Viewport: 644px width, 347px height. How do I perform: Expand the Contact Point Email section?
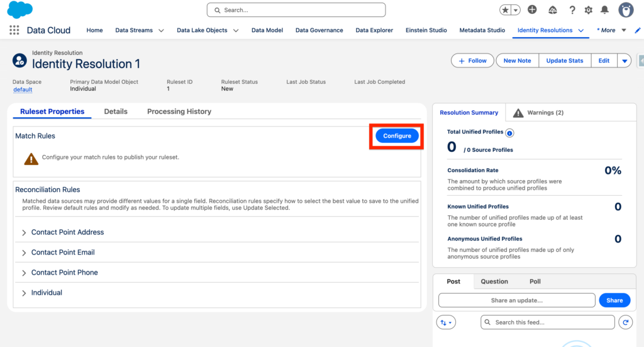25,253
